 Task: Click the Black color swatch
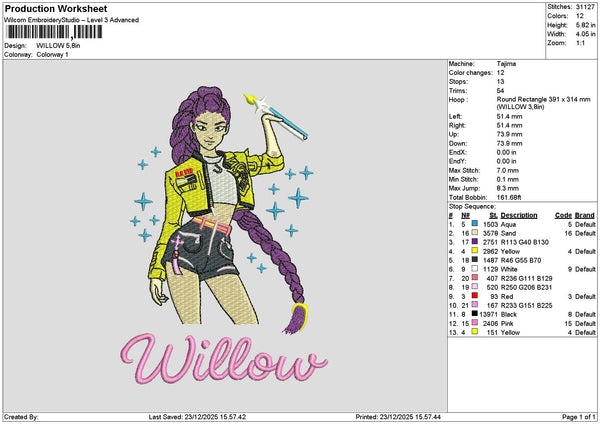(474, 314)
